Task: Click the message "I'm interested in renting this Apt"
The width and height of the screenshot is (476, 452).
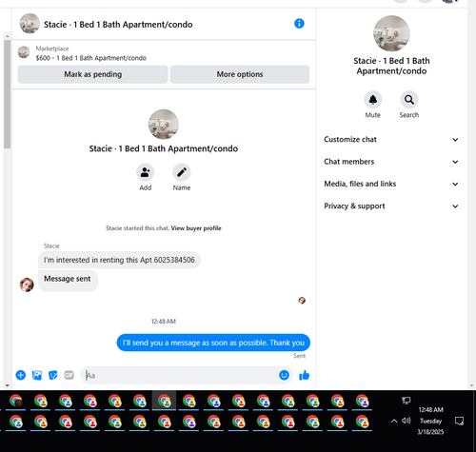Action: click(119, 260)
